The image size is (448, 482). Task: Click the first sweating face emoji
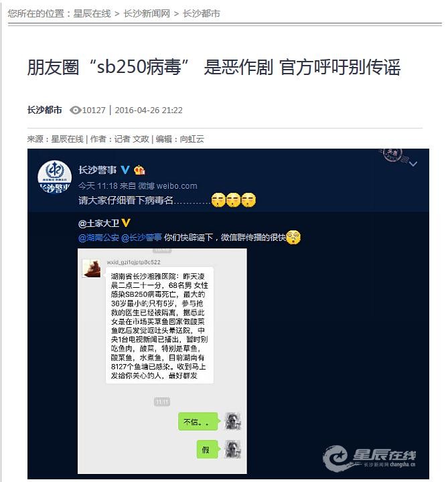pos(218,199)
